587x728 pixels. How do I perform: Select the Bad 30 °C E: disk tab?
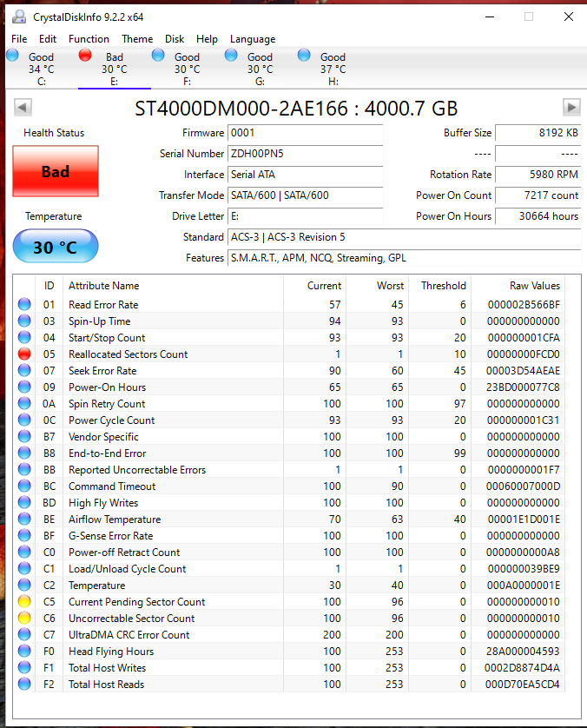click(x=114, y=69)
